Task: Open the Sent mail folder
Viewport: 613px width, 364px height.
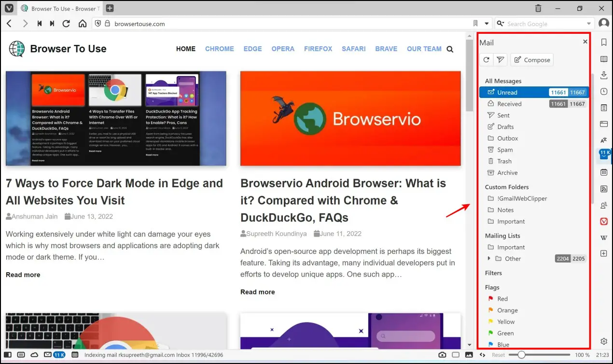Action: [534, 115]
